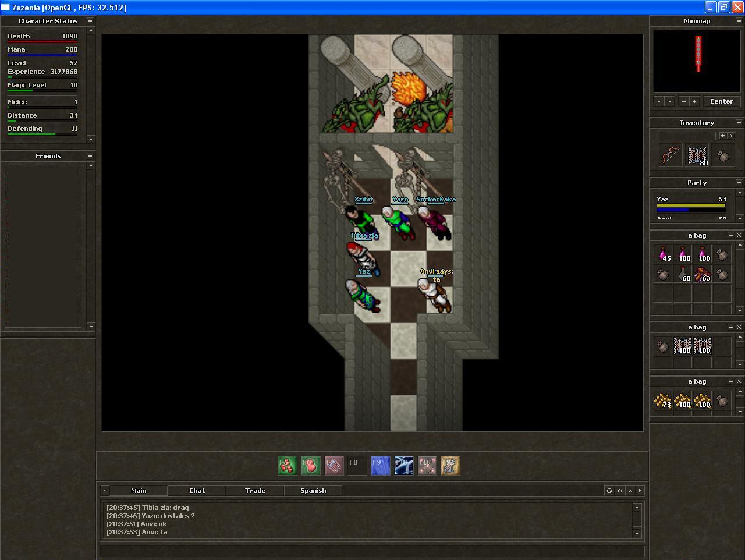
Task: Click the Inventory search field
Action: pyautogui.click(x=687, y=136)
